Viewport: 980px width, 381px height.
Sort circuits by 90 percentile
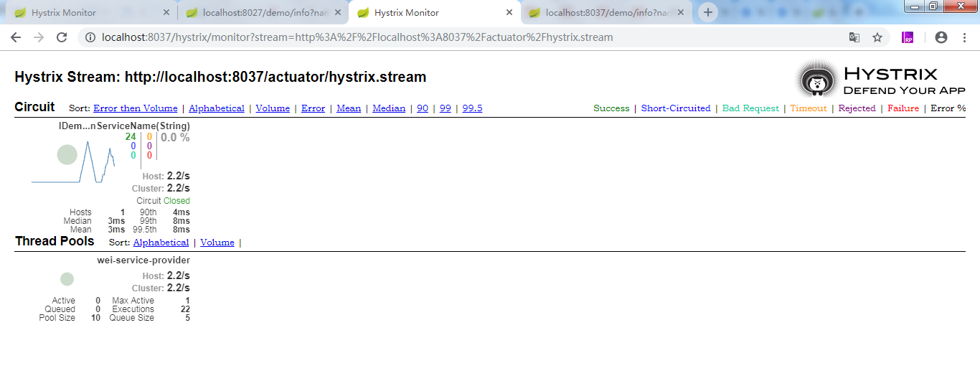[423, 108]
